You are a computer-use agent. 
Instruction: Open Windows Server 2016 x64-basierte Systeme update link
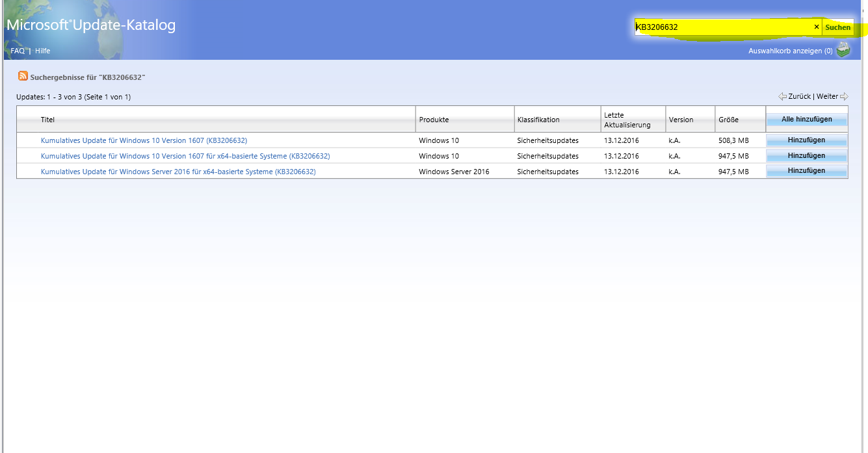pyautogui.click(x=178, y=172)
